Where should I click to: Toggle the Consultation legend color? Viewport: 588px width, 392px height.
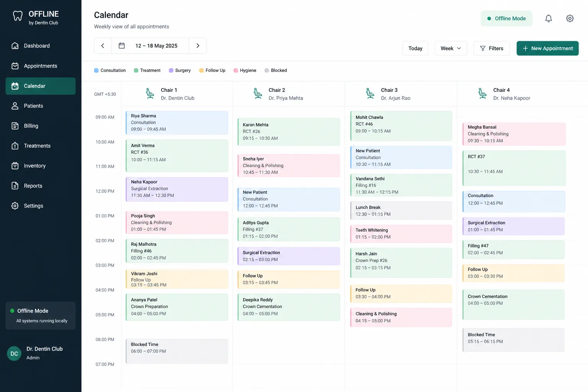[x=96, y=70]
